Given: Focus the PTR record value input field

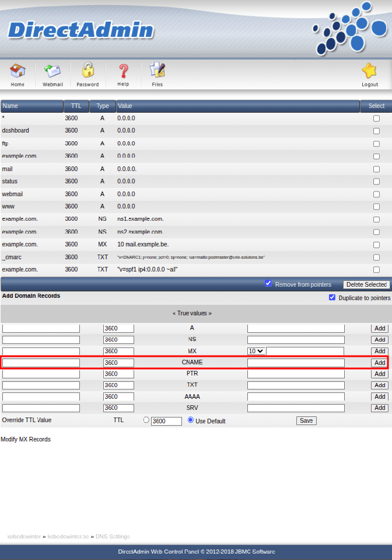Looking at the screenshot, I should [x=296, y=374].
